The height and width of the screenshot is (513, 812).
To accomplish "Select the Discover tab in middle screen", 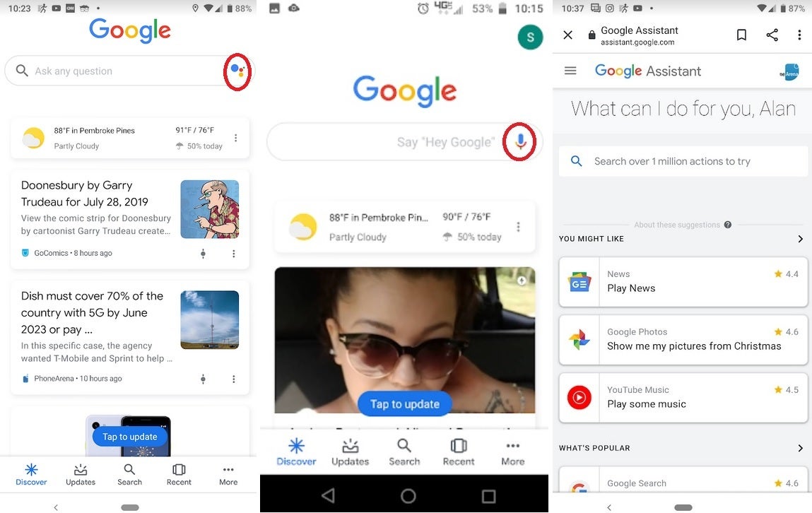I will pos(296,452).
